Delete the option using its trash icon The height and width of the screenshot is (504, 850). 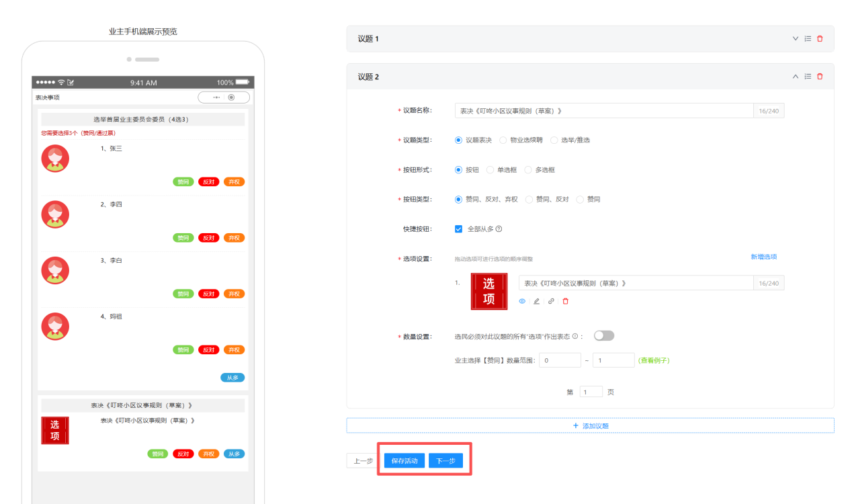click(565, 301)
